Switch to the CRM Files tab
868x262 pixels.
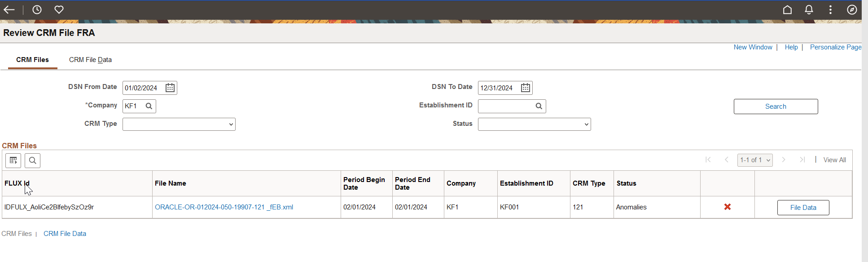tap(32, 60)
